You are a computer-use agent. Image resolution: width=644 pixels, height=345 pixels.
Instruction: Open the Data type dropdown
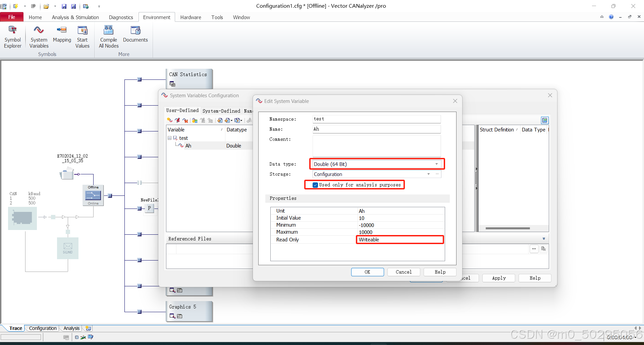377,164
